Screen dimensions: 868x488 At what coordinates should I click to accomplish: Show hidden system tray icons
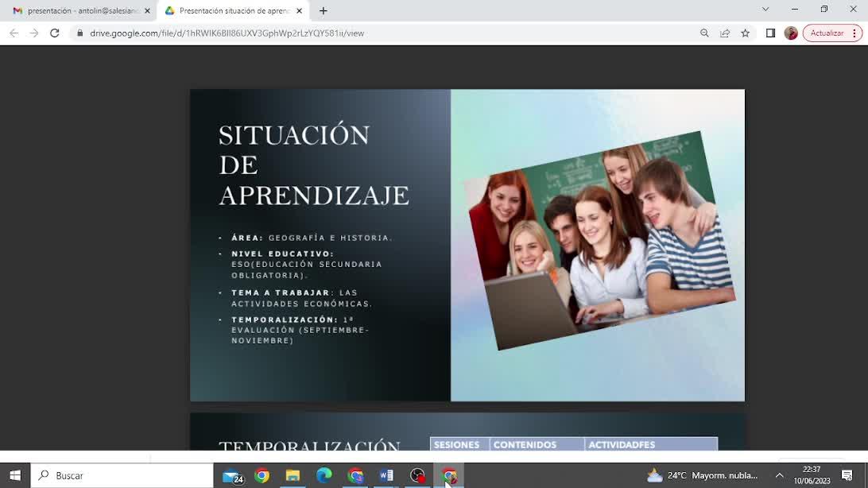point(779,475)
